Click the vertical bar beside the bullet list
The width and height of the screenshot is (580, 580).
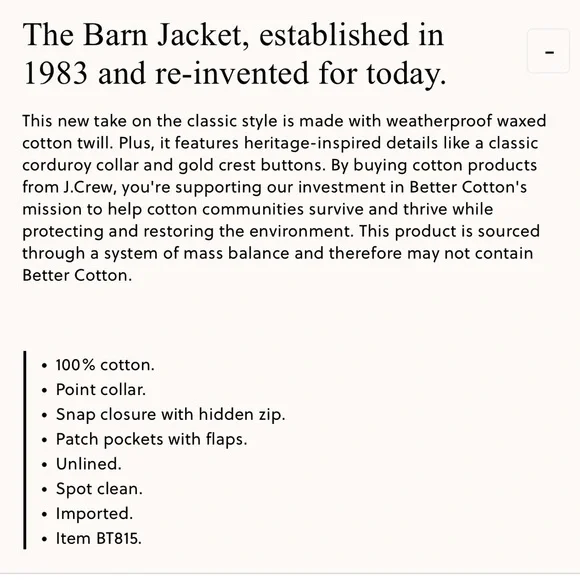point(25,450)
